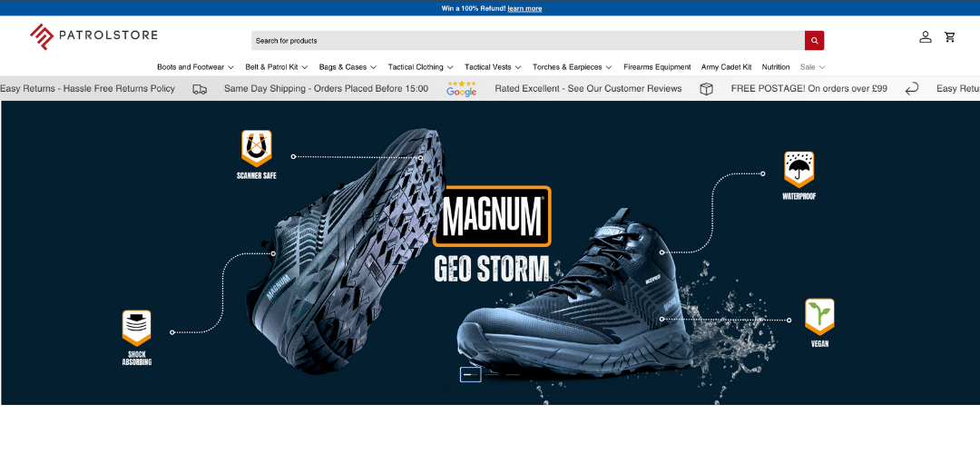Open Boots and Footwear menu item

(191, 67)
